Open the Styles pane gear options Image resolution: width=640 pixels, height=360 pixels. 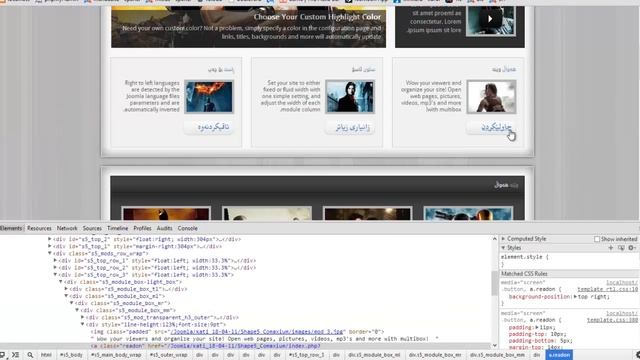pos(631,248)
